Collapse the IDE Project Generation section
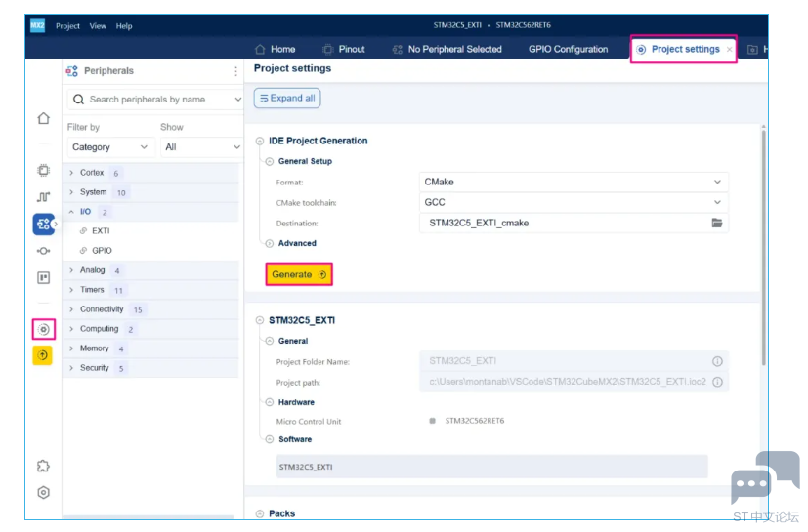 [x=260, y=142]
